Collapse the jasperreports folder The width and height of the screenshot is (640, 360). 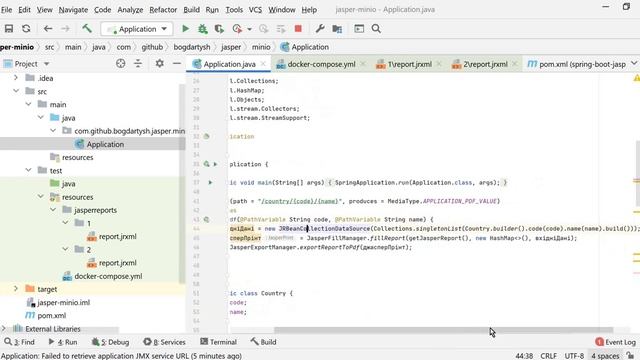coord(53,210)
